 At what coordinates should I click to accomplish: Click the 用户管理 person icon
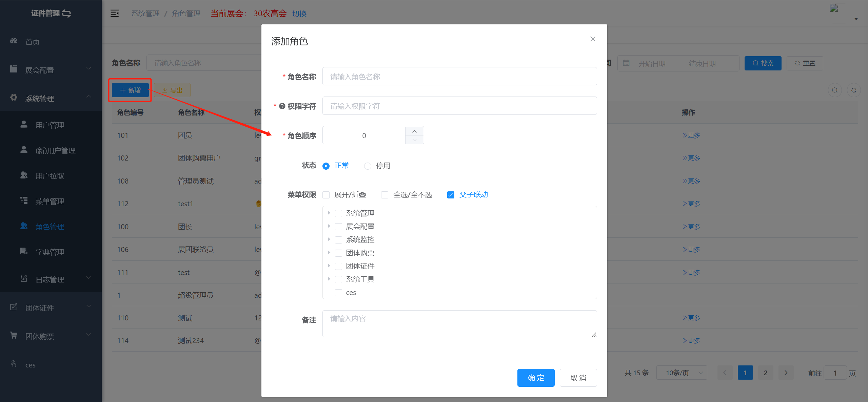point(24,124)
